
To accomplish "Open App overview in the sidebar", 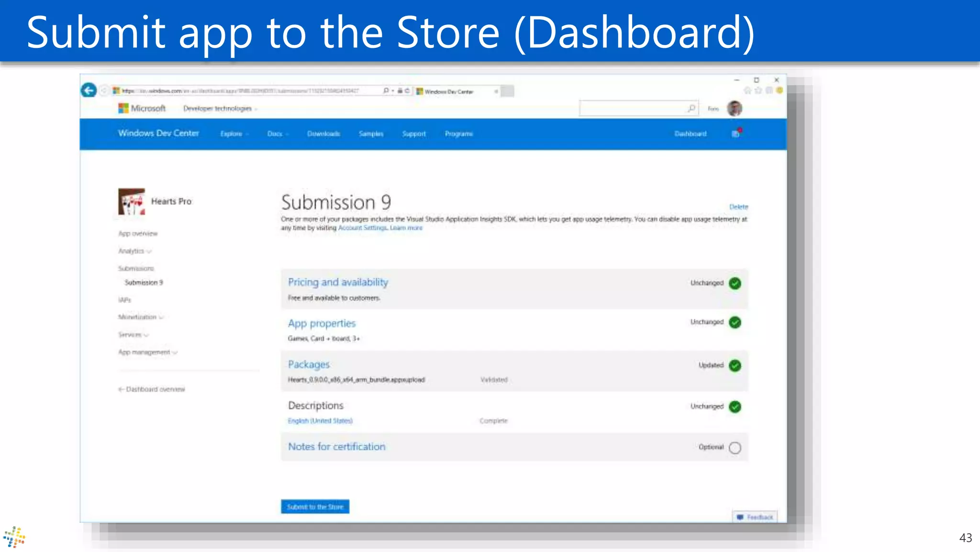I will coord(138,234).
